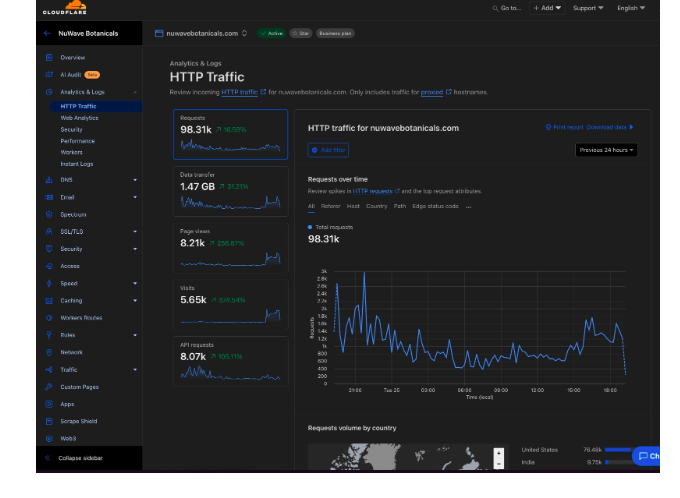Viewport: 680px width, 498px height.
Task: Open the more tabs ellipsis
Action: pos(468,206)
